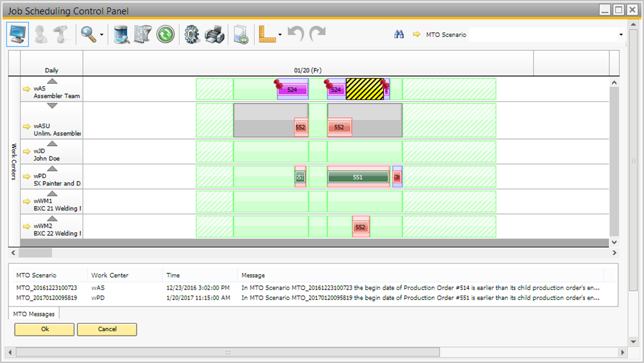Click the magnifying glass zoom tool
The width and height of the screenshot is (644, 363).
(x=88, y=35)
